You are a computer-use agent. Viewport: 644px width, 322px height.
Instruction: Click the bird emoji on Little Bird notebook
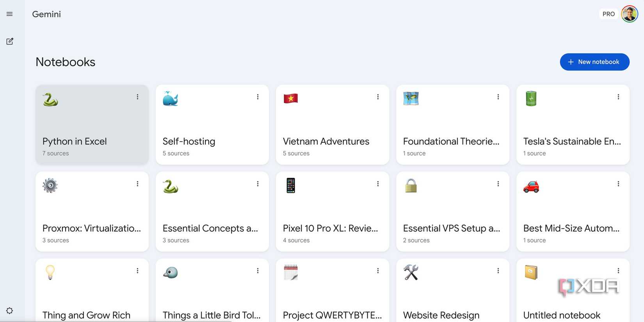[x=171, y=273]
